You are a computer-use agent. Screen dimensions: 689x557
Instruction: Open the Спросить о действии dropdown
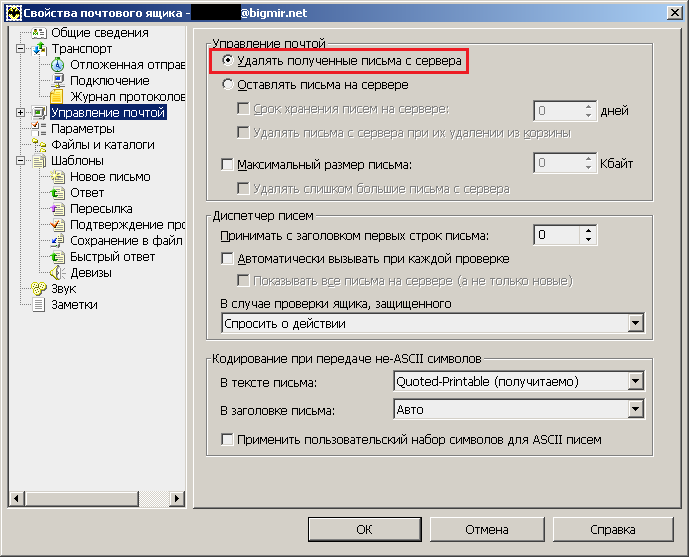pos(635,323)
